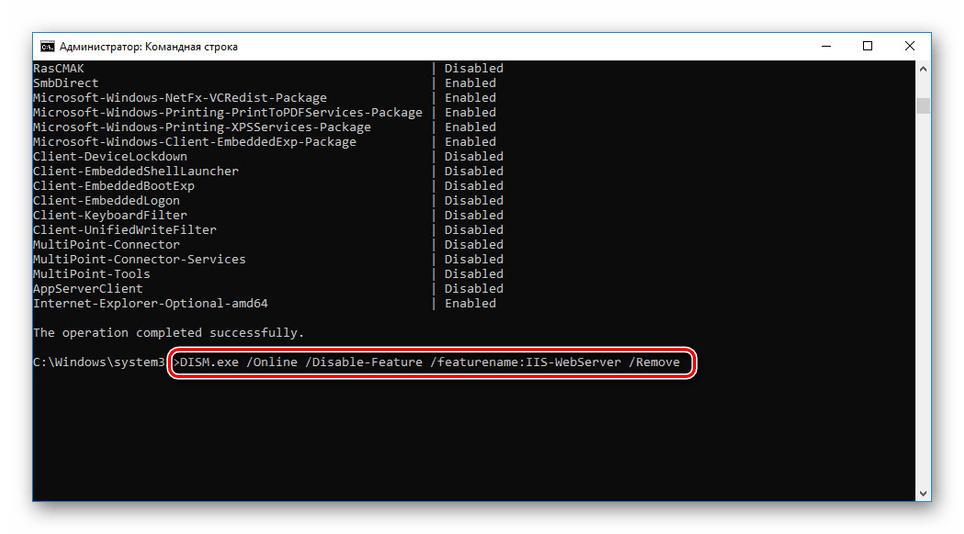Click the RasCMAK feature name
This screenshot has width=964, height=534.
[x=58, y=68]
